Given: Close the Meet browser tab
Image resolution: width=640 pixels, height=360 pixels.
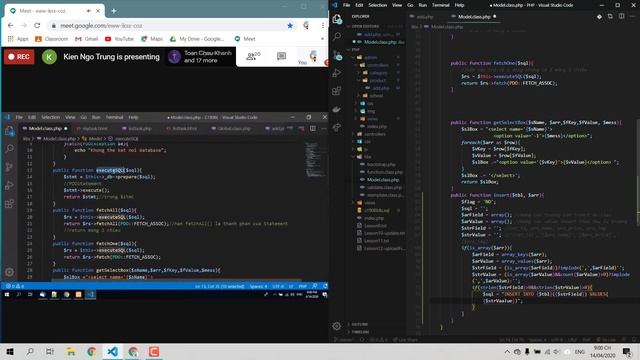Looking at the screenshot, I should (x=98, y=11).
